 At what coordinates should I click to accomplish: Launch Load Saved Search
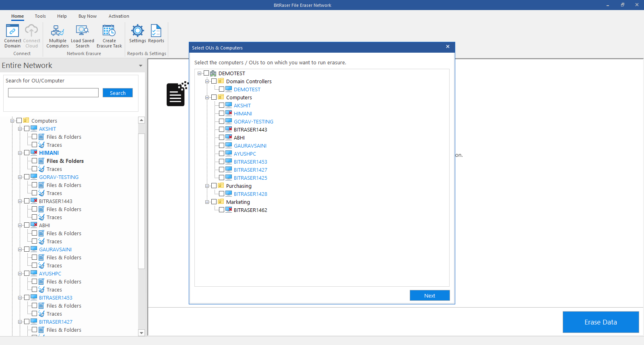point(83,36)
